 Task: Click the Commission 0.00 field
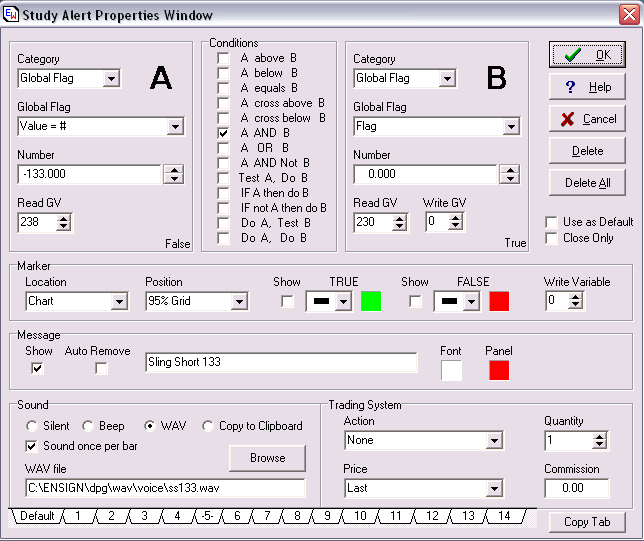tap(577, 488)
